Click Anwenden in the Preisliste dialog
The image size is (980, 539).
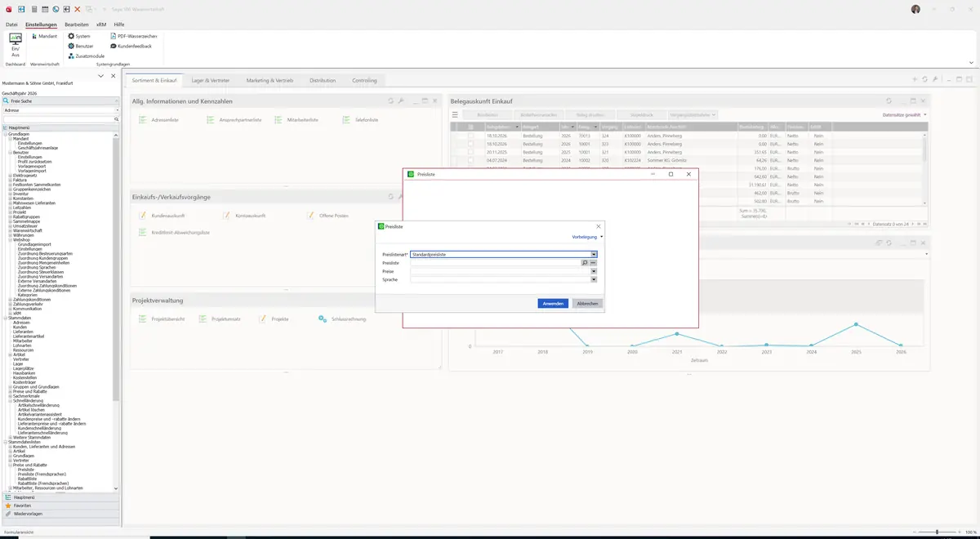click(x=553, y=303)
